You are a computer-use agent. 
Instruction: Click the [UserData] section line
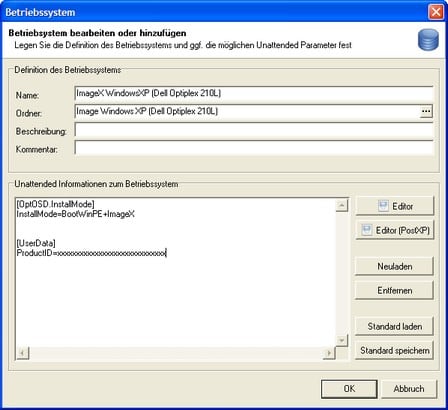tap(36, 243)
